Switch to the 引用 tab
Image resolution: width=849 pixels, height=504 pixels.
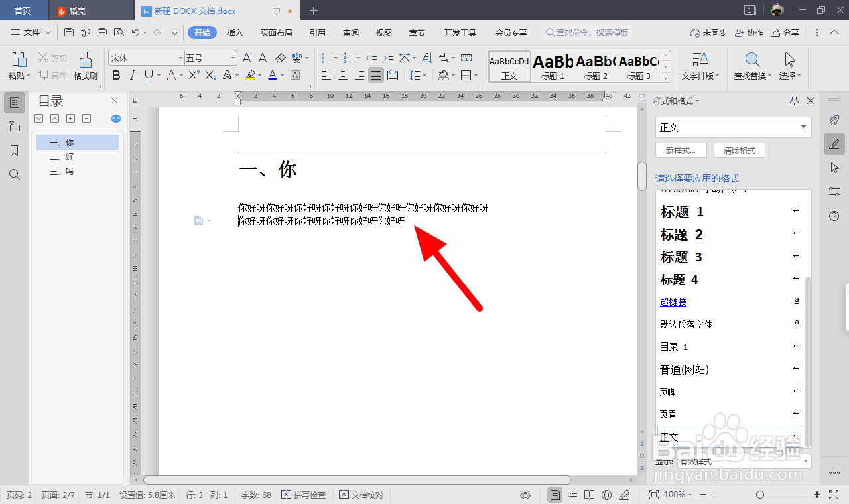click(x=317, y=32)
